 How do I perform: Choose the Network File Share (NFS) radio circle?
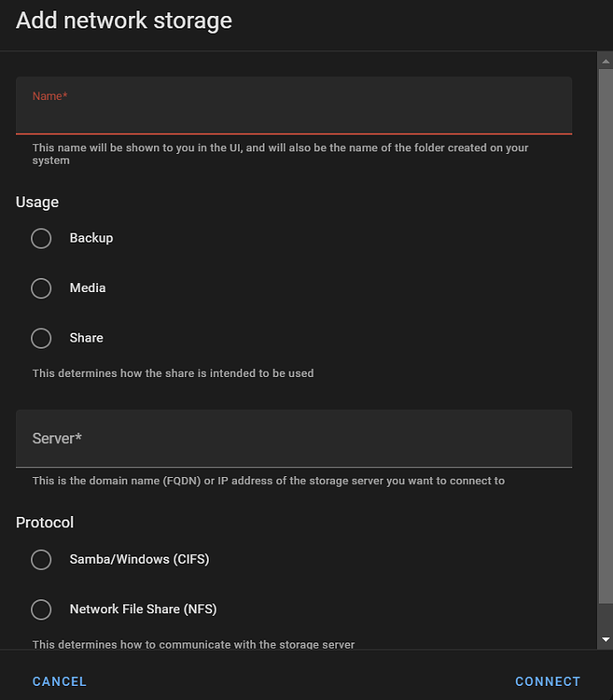41,609
